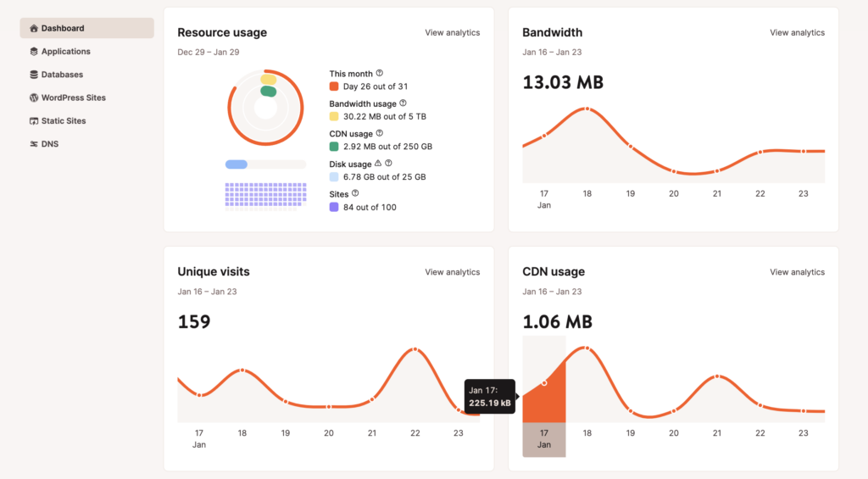Click CDN usage data point at 21
This screenshot has width=868, height=479.
(x=717, y=376)
